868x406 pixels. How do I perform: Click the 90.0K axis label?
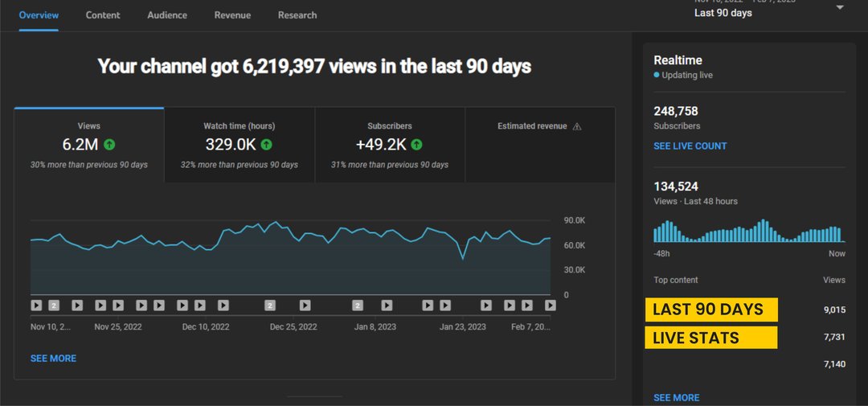tap(574, 220)
